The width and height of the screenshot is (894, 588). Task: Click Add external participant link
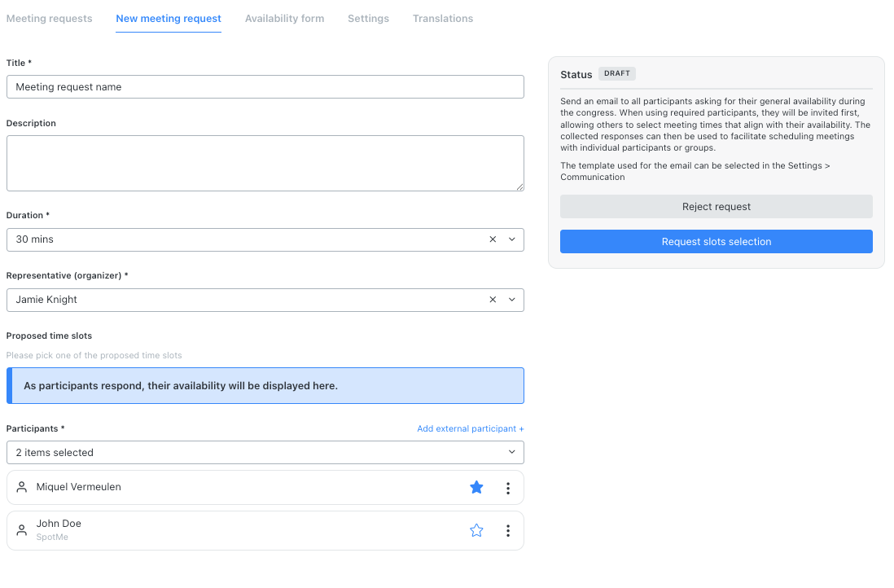coord(471,429)
